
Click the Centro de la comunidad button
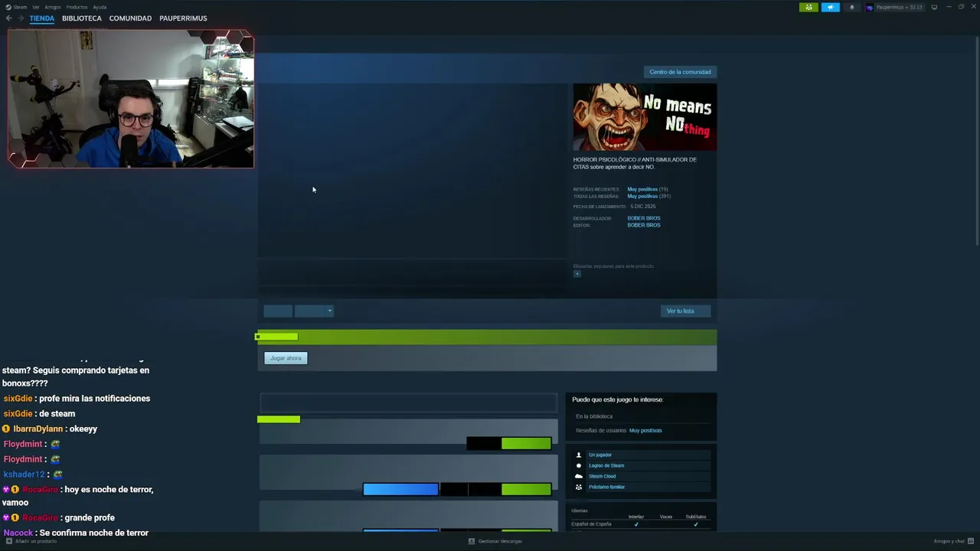(x=680, y=72)
